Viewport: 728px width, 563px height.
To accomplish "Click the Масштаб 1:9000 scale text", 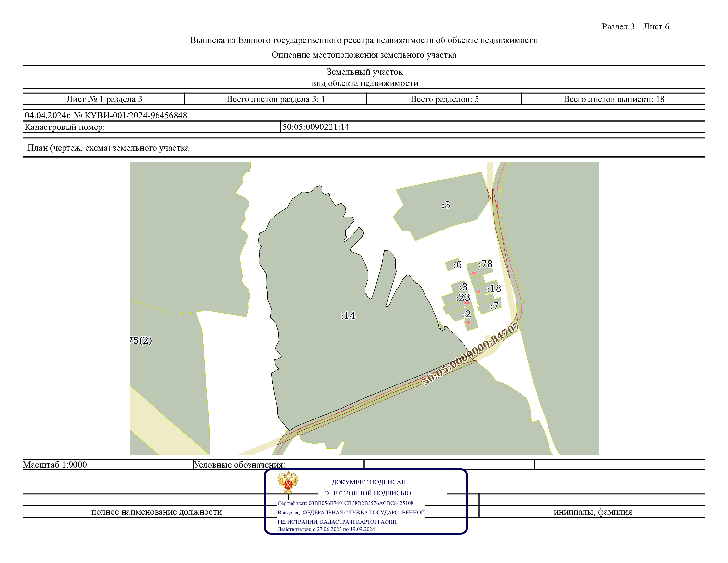I will click(55, 465).
